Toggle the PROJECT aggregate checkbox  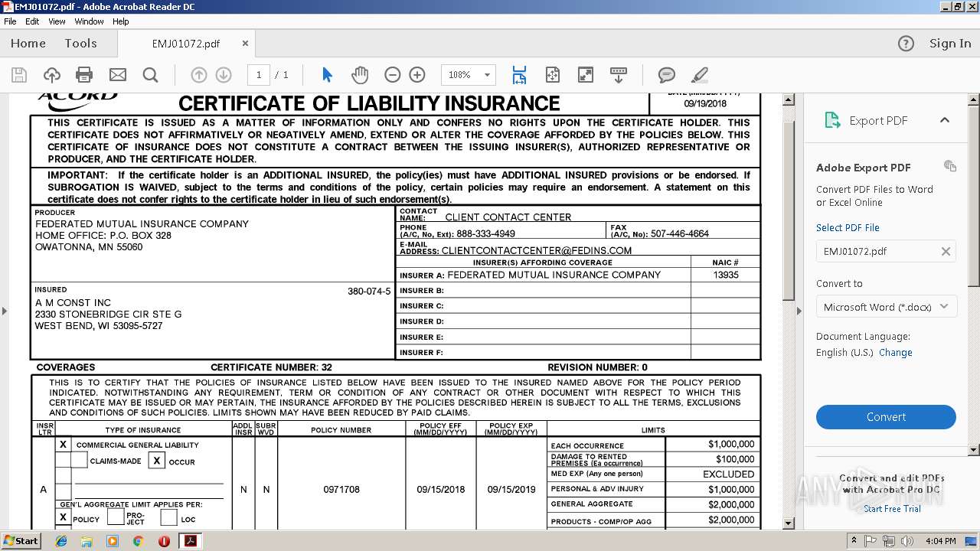coord(115,517)
